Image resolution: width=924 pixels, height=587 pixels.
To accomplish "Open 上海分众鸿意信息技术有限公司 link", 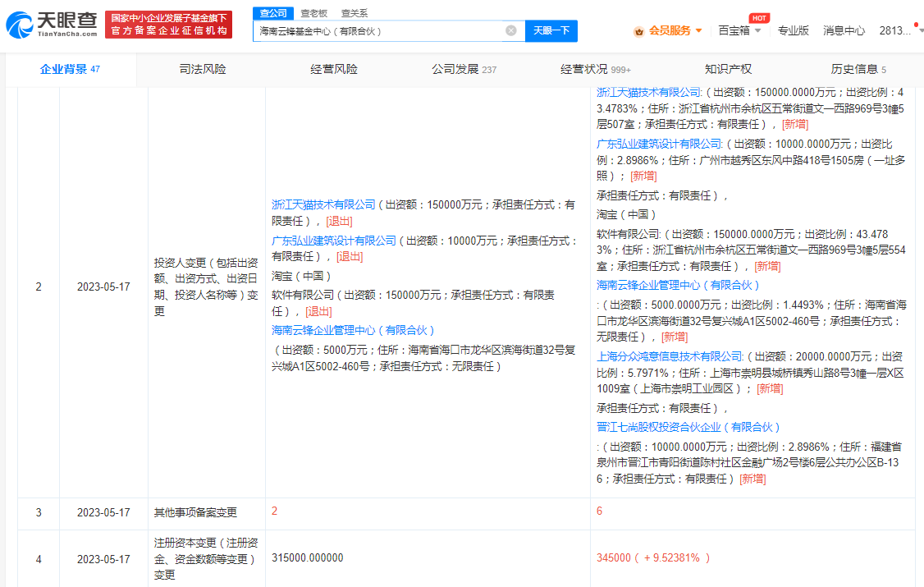I will 670,356.
